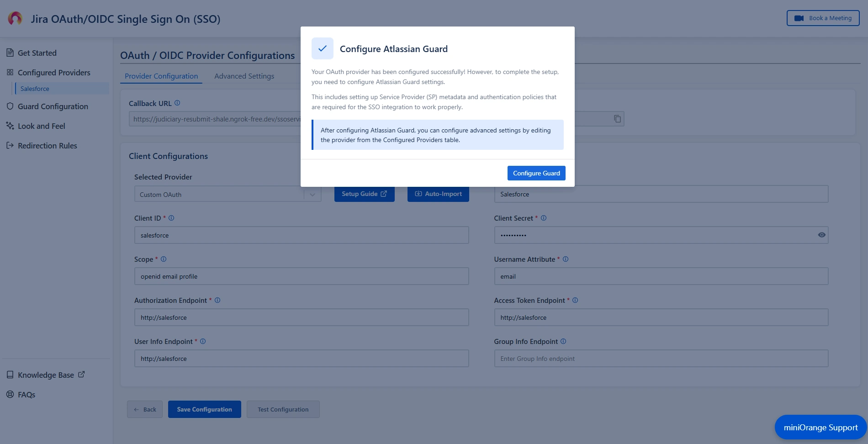868x444 pixels.
Task: Open Configured Providers in sidebar
Action: 54,73
